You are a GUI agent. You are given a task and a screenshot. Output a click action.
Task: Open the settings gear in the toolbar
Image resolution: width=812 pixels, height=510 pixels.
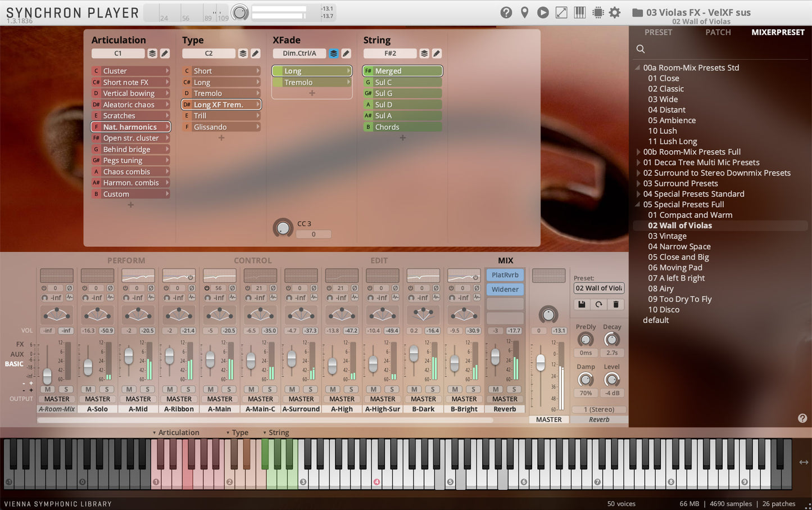coord(615,12)
